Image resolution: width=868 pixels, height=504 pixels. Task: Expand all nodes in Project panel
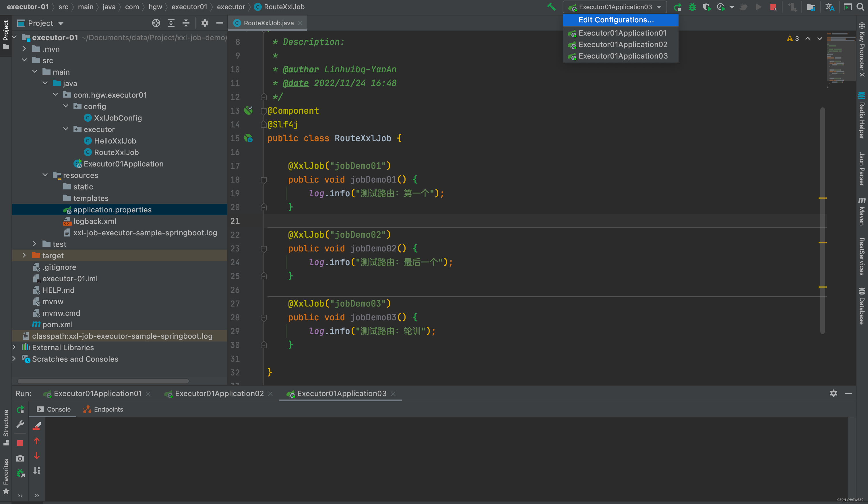pos(171,23)
